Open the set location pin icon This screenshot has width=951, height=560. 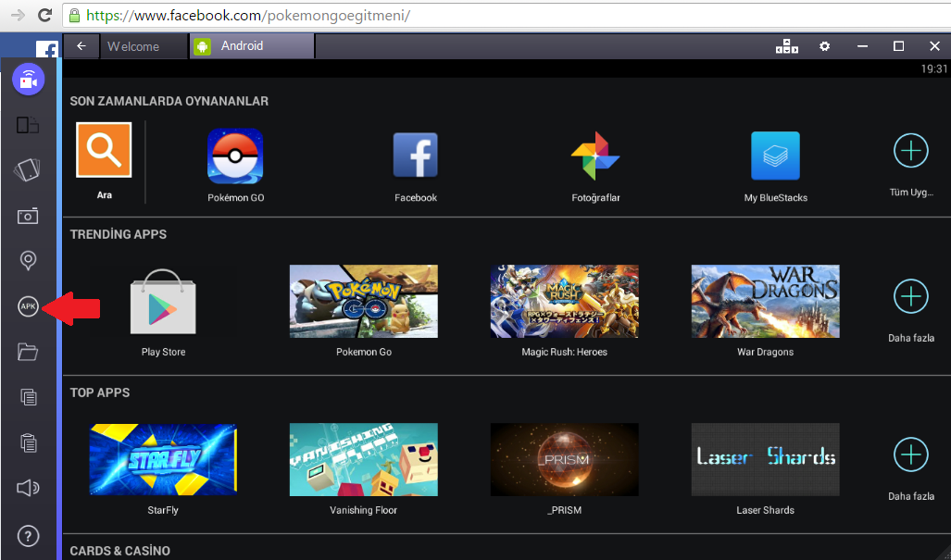[28, 261]
